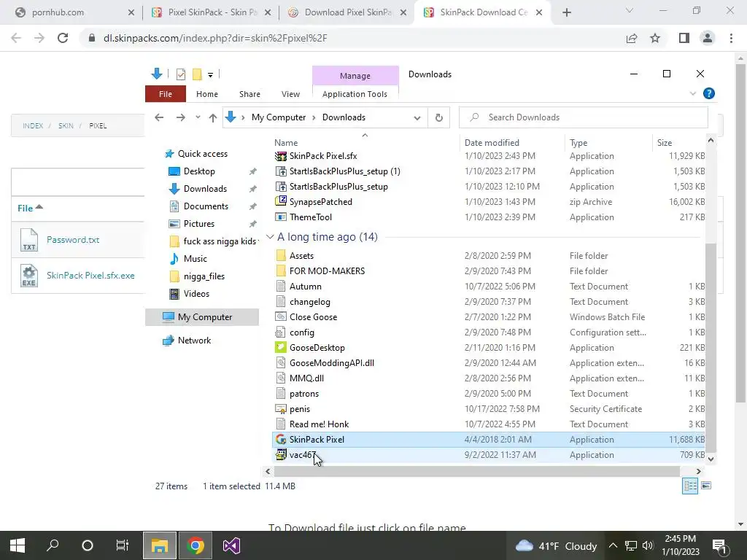The width and height of the screenshot is (747, 560).
Task: Go up one folder level
Action: [x=212, y=117]
